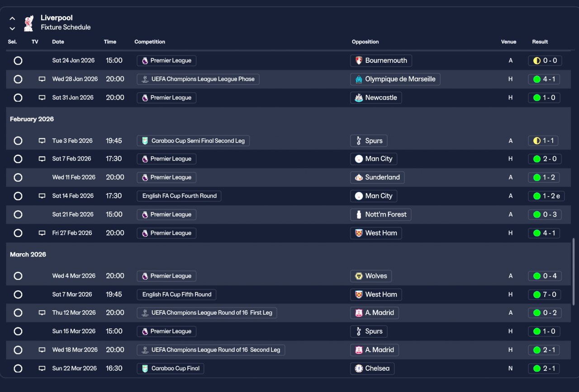Click the February 2026 month heading
The width and height of the screenshot is (579, 392).
pyautogui.click(x=32, y=119)
